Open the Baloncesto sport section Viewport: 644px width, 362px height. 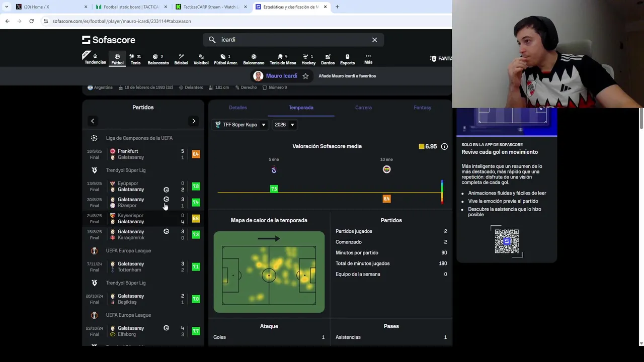click(x=158, y=59)
